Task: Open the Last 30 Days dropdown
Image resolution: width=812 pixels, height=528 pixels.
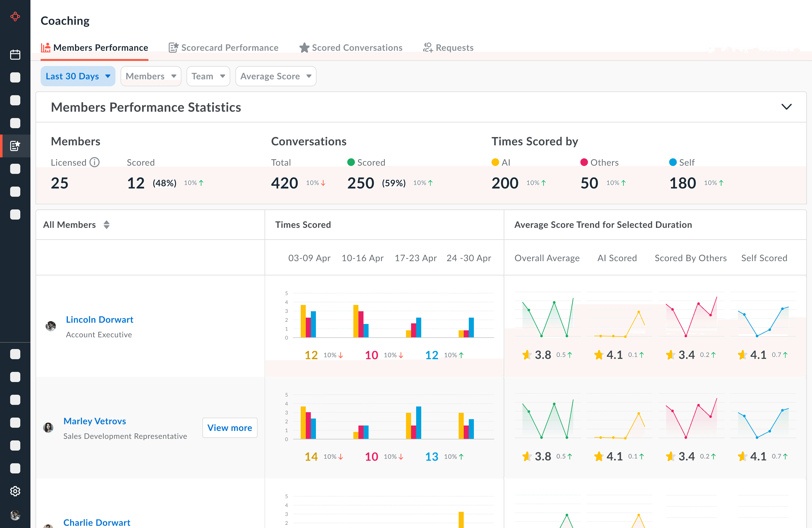Action: coord(78,76)
